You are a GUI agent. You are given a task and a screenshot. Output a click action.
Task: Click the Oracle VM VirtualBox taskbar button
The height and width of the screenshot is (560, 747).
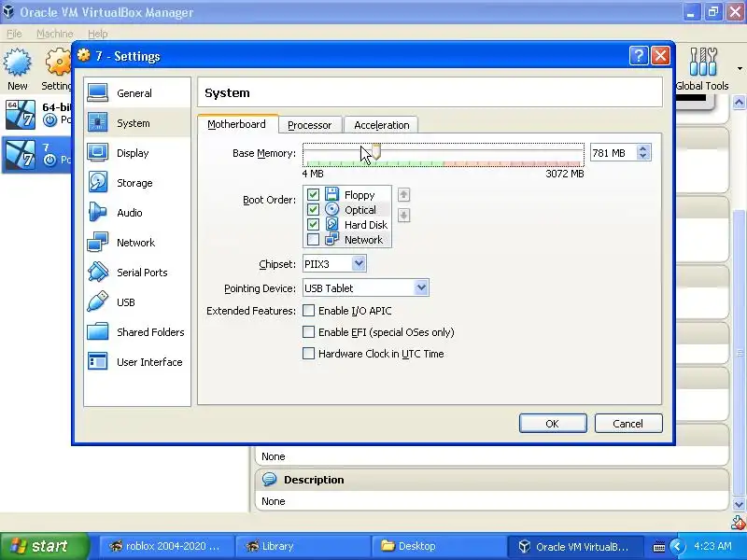point(575,546)
